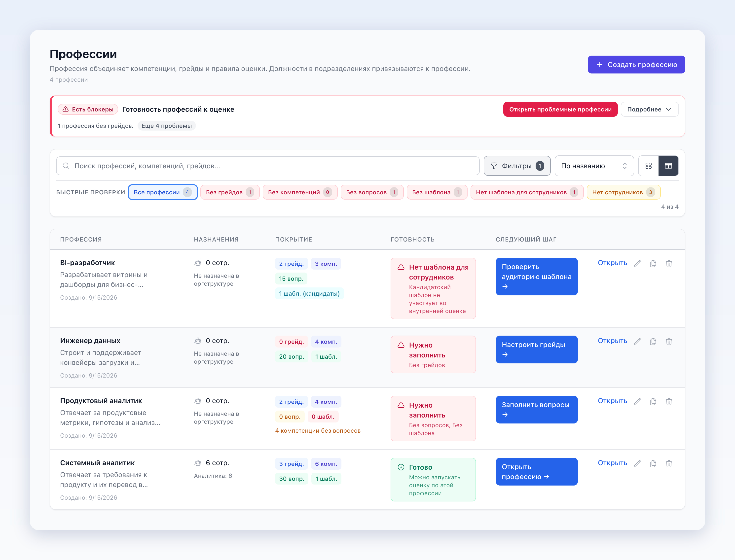This screenshot has height=560, width=735.
Task: Delete Системный аналитик with the trash icon
Action: click(x=669, y=463)
